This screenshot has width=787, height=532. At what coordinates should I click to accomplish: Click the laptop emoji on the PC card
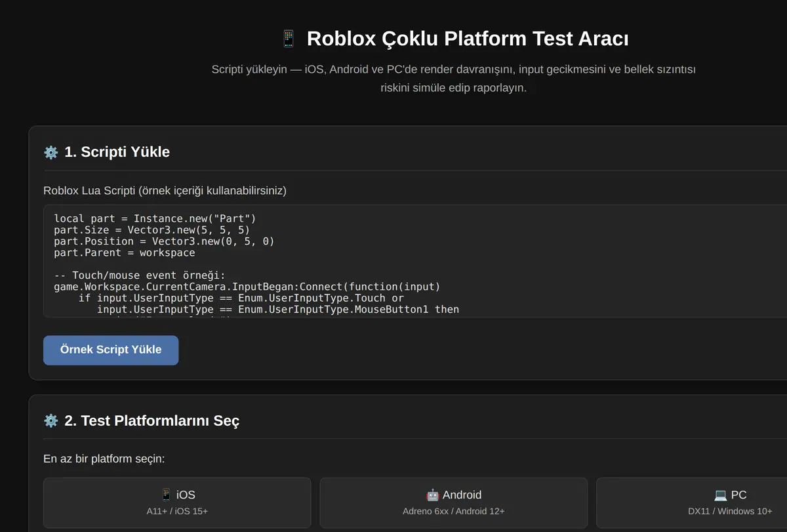pos(721,495)
